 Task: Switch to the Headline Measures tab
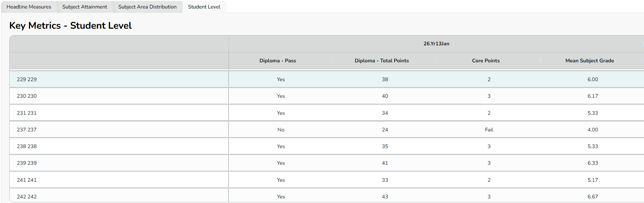pyautogui.click(x=29, y=7)
